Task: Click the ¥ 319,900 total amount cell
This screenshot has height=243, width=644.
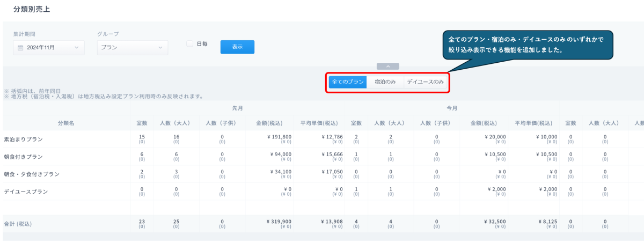Action: [x=279, y=221]
